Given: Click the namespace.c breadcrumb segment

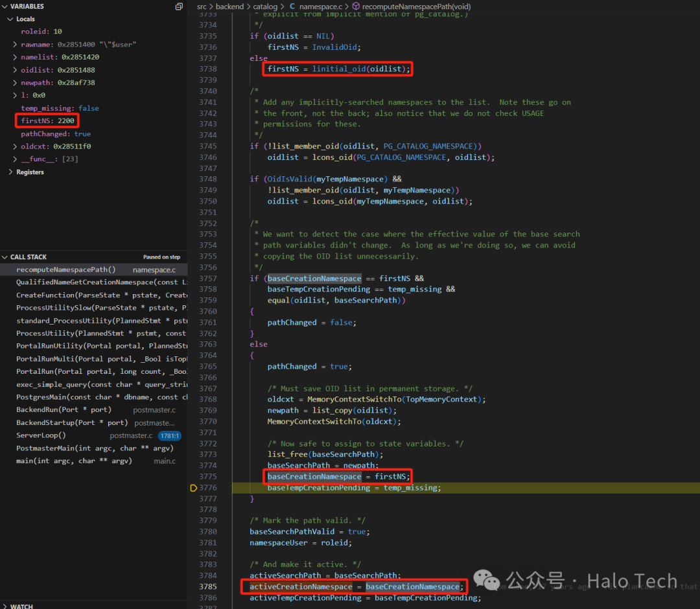Looking at the screenshot, I should point(321,6).
